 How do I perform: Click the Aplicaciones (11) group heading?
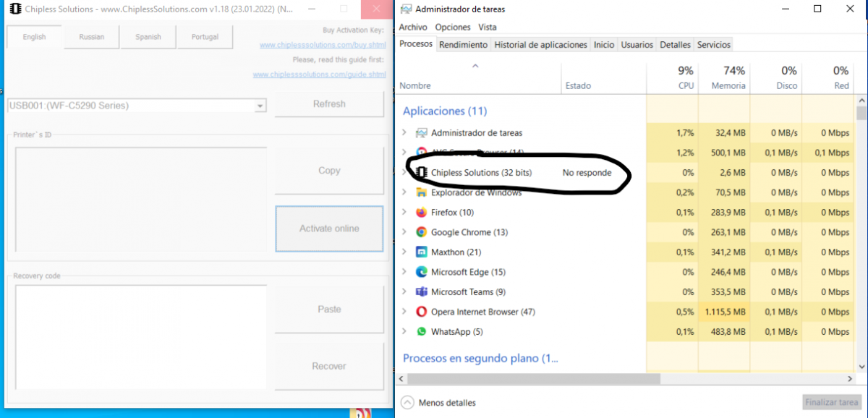(445, 111)
